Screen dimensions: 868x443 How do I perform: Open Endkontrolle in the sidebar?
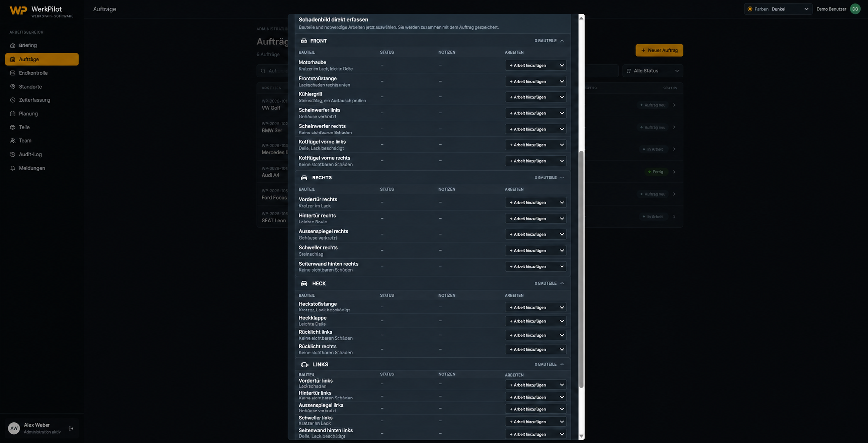(x=42, y=73)
